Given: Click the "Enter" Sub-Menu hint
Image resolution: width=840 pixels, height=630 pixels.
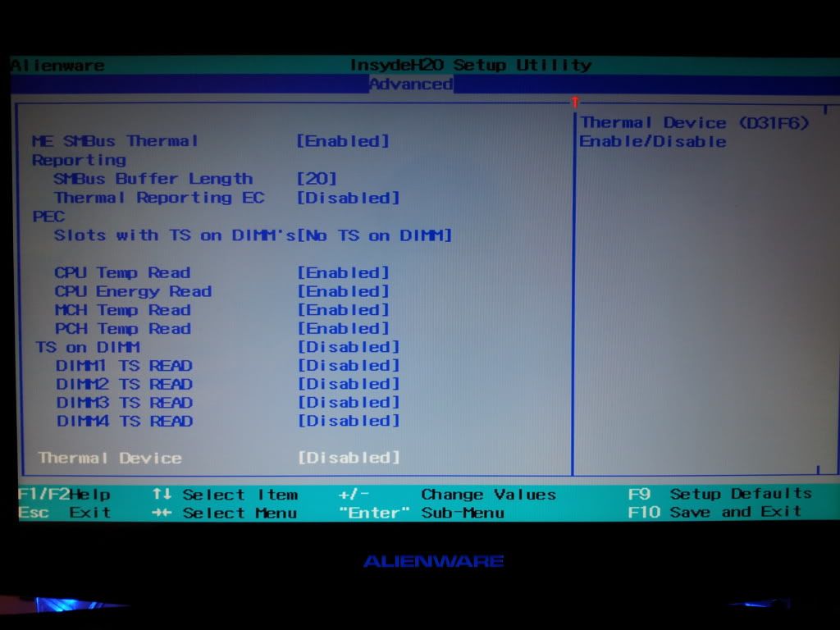Looking at the screenshot, I should tap(422, 513).
